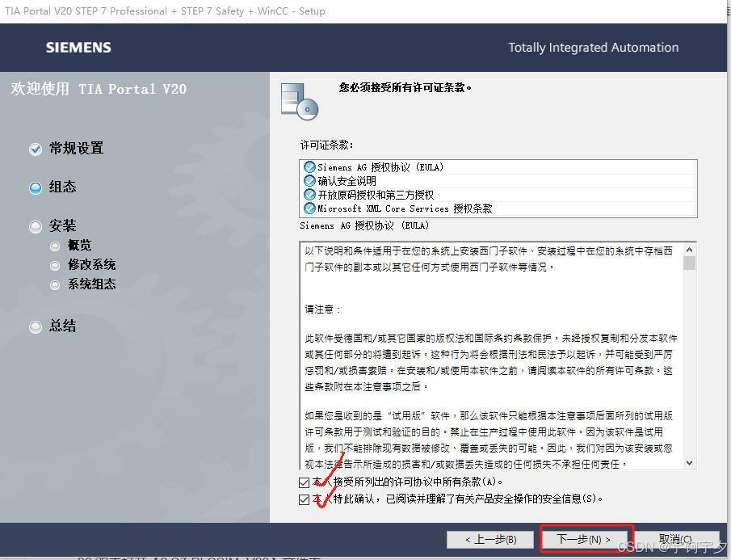
Task: Click the 常规设置 step label
Action: (x=77, y=148)
